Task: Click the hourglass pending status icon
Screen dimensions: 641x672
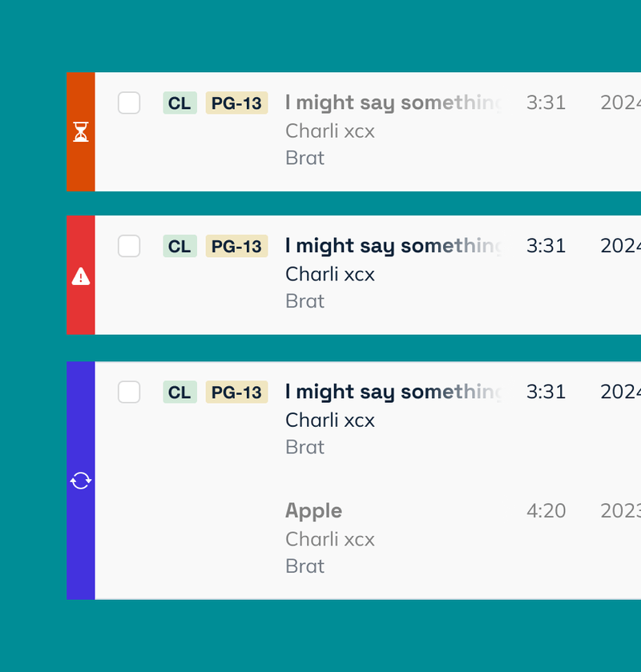Action: (x=81, y=132)
